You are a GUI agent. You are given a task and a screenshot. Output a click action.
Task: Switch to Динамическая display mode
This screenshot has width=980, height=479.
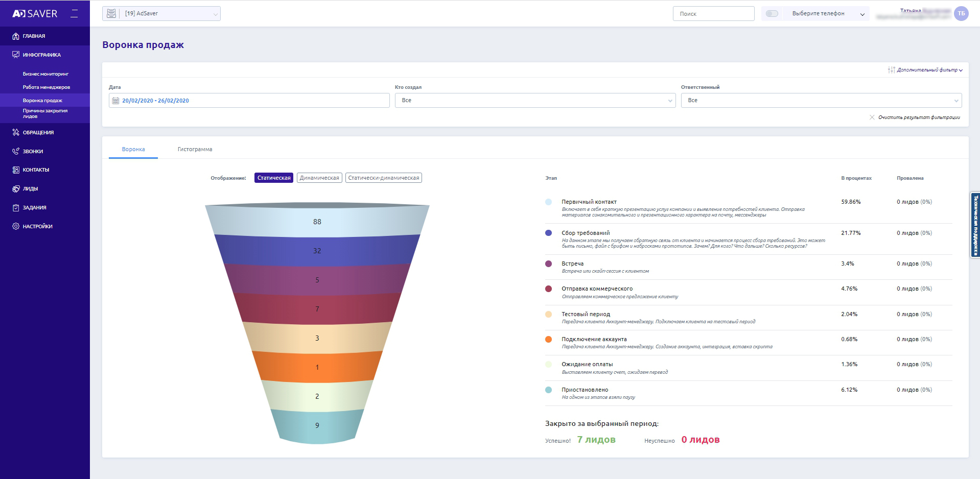(x=319, y=178)
